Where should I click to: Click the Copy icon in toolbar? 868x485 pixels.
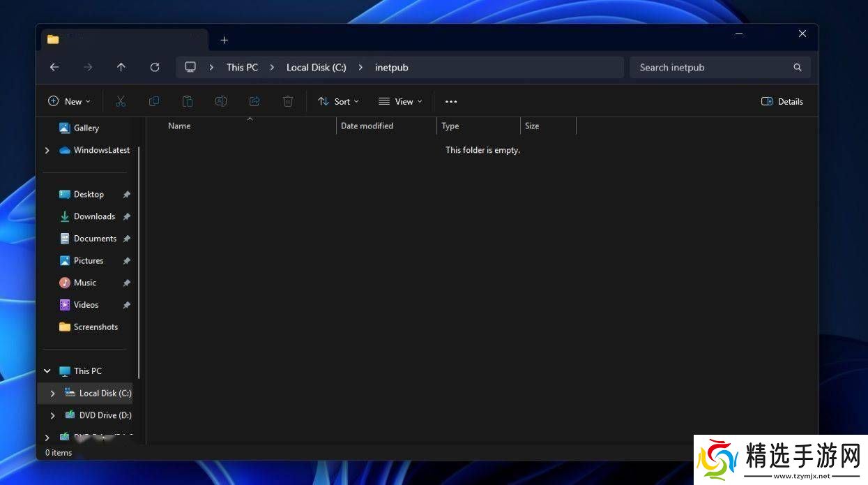(x=154, y=102)
